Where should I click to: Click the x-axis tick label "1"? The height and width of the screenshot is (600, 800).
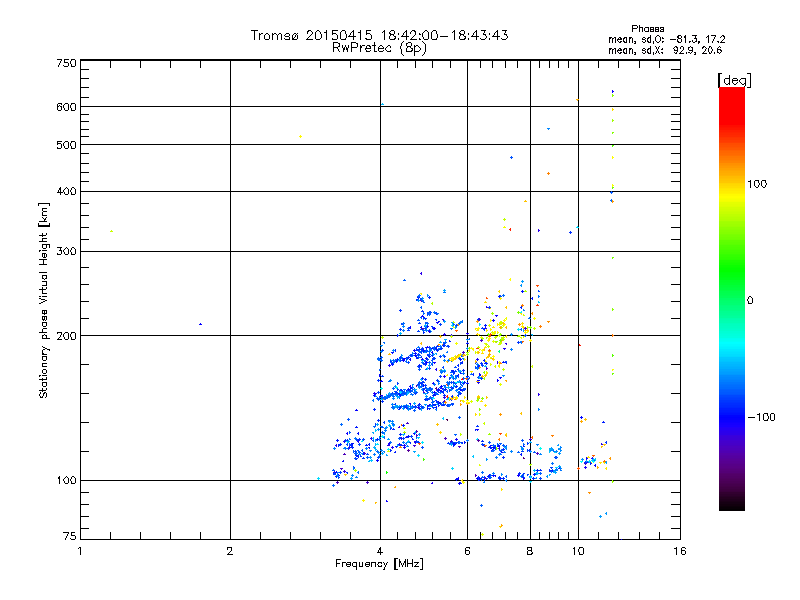tap(80, 551)
